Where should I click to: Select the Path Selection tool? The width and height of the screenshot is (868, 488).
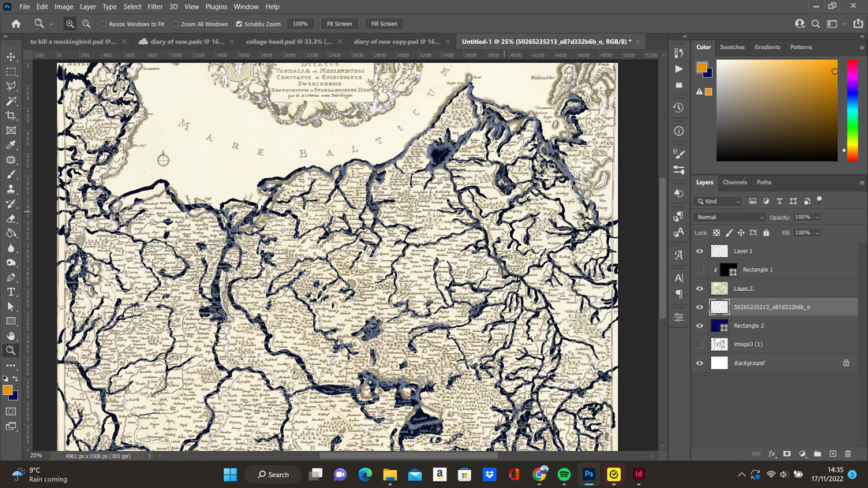[x=10, y=307]
